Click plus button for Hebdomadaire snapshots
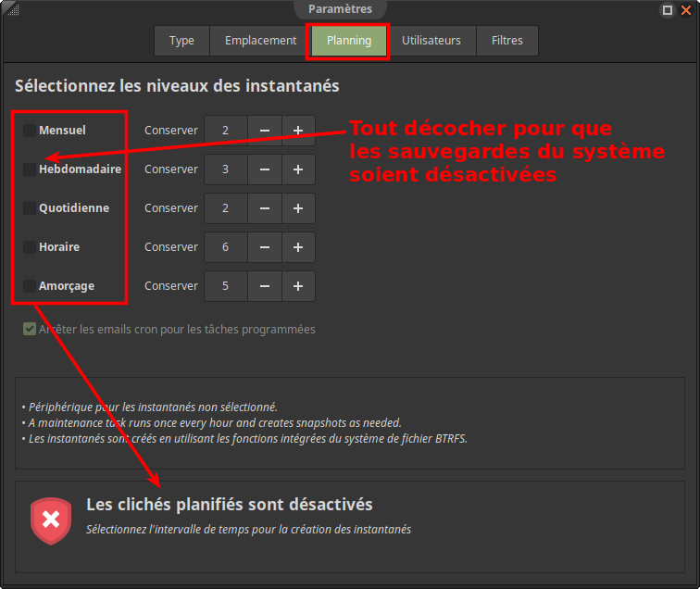 (x=298, y=169)
